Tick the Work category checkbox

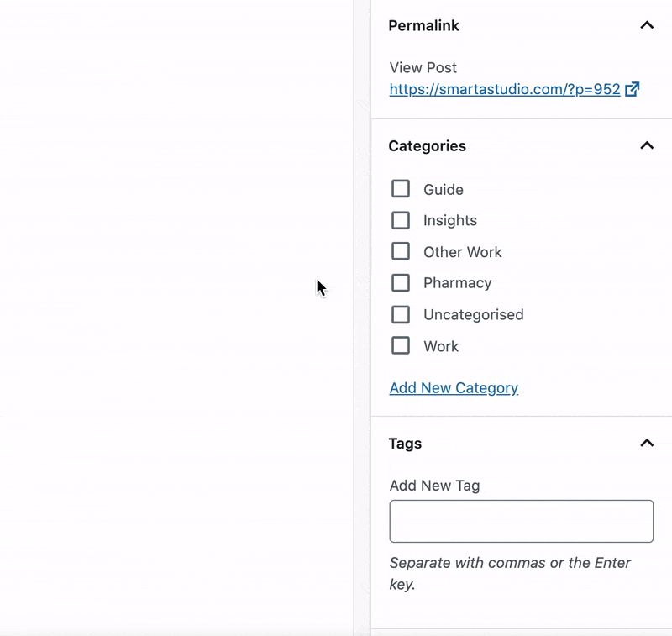coord(401,346)
